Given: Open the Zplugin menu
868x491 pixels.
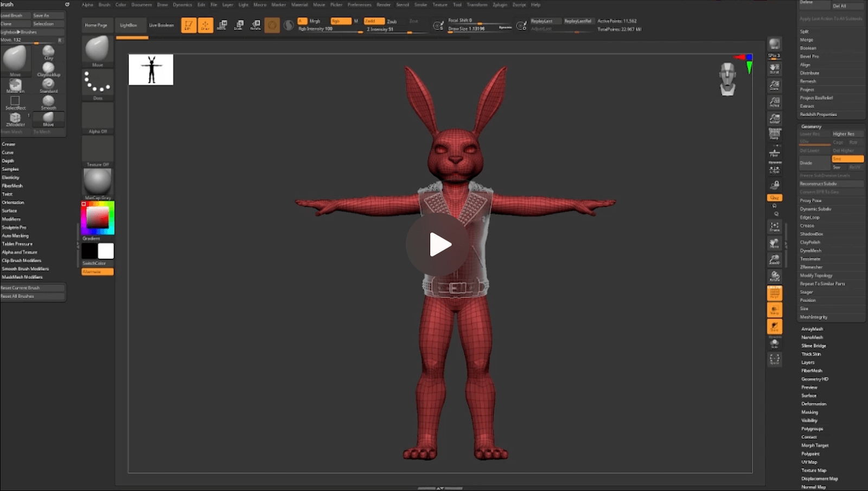Looking at the screenshot, I should pos(500,5).
